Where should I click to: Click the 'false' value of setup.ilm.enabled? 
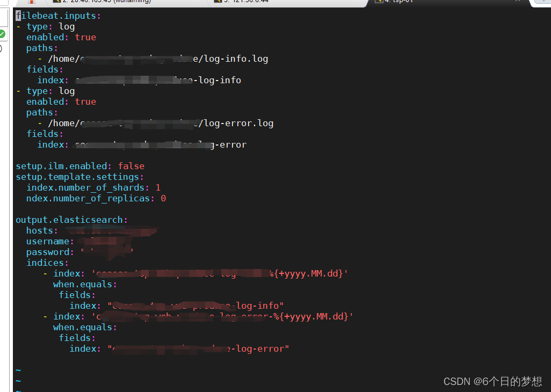pos(132,166)
